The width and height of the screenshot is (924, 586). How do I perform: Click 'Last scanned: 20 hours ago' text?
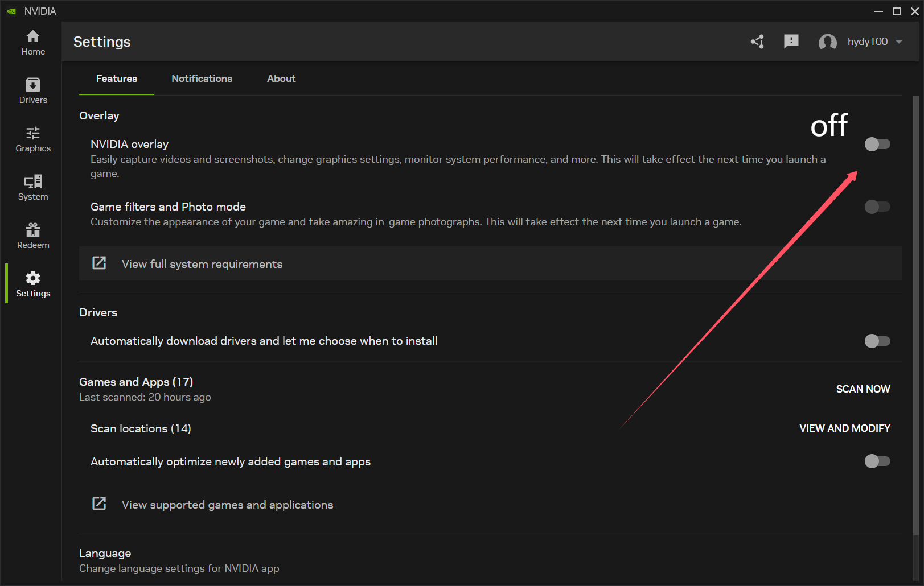point(145,397)
